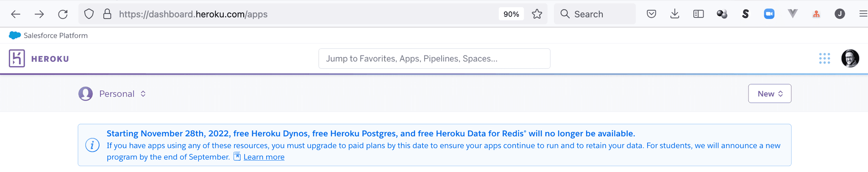
Task: Toggle the browser sidebar view
Action: [x=698, y=14]
